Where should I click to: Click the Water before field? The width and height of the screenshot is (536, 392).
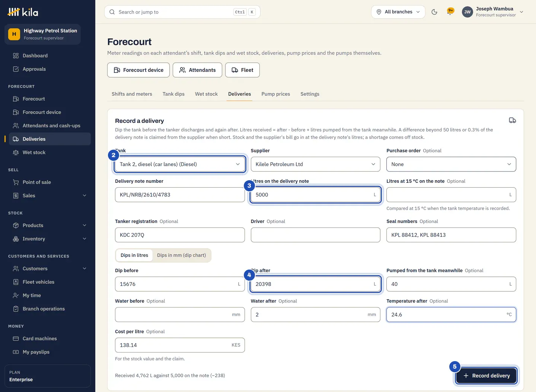pyautogui.click(x=180, y=315)
